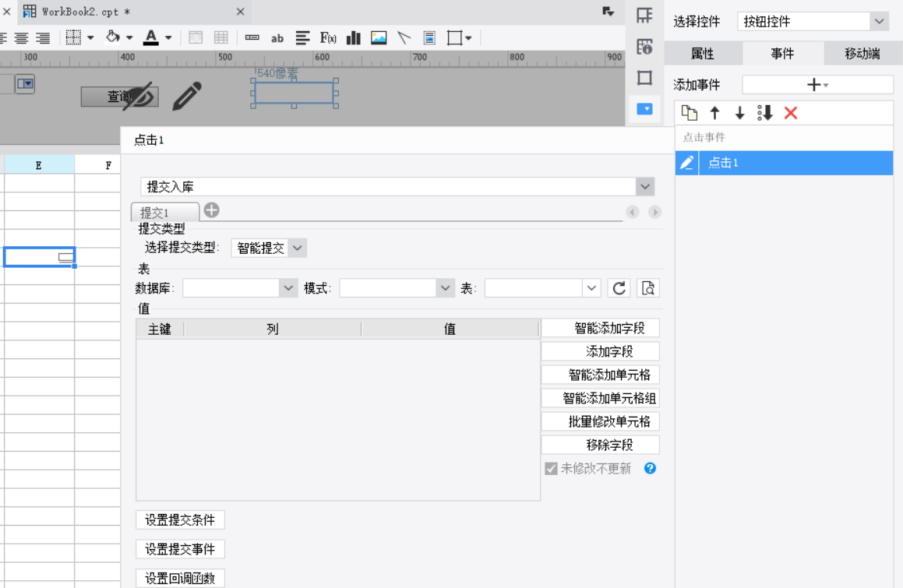Sort events using the sort icon
The image size is (903, 588).
click(765, 113)
